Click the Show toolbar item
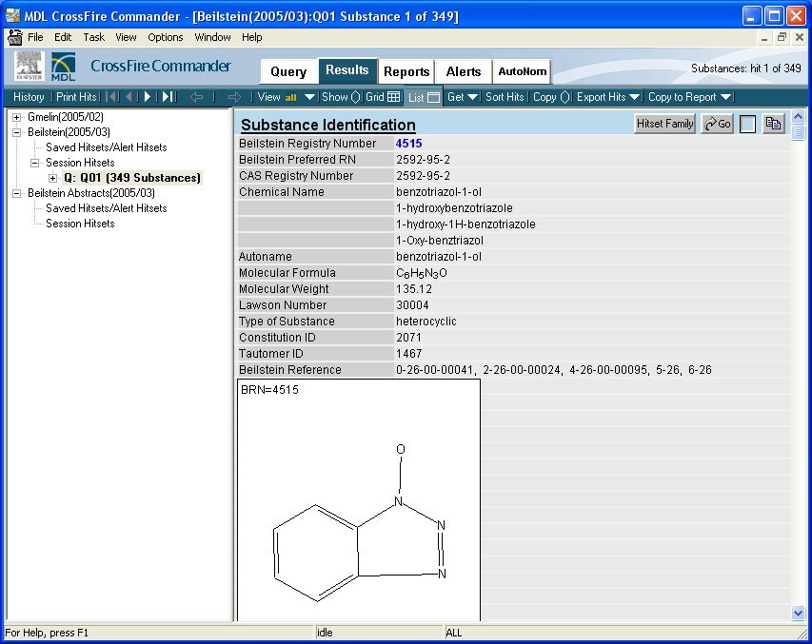 click(341, 97)
